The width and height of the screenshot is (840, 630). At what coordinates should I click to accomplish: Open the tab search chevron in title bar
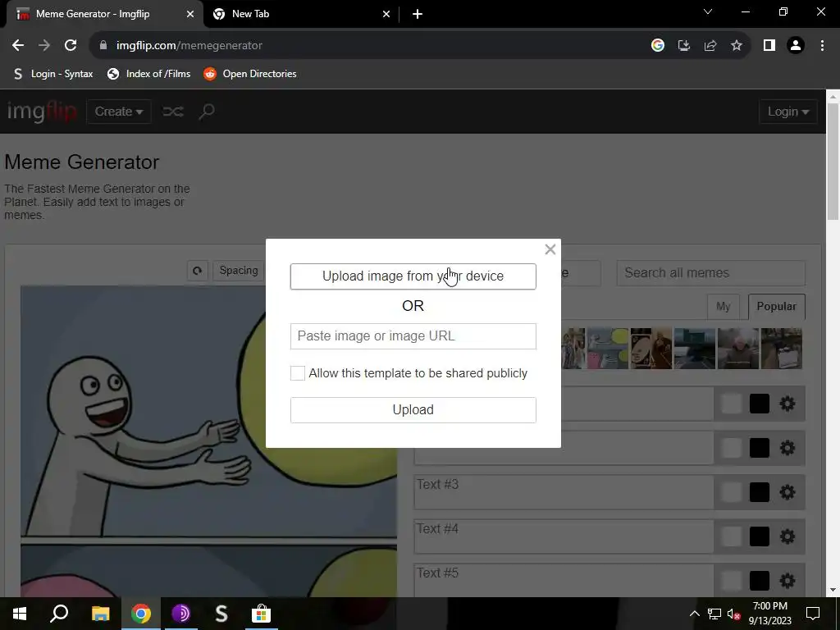[708, 11]
